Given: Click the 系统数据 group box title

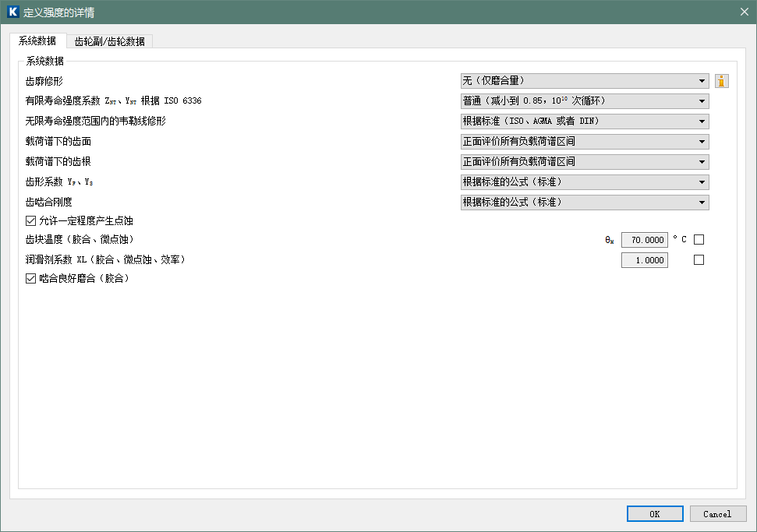Looking at the screenshot, I should (x=45, y=61).
